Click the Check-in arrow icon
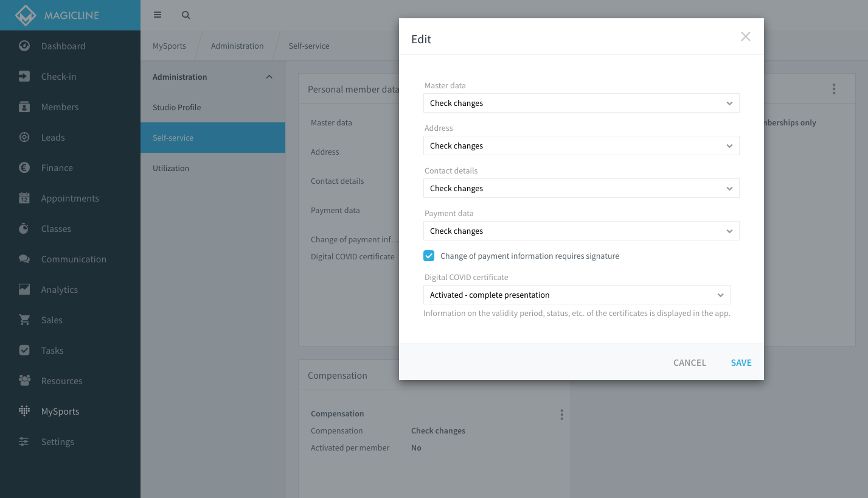 coord(24,76)
